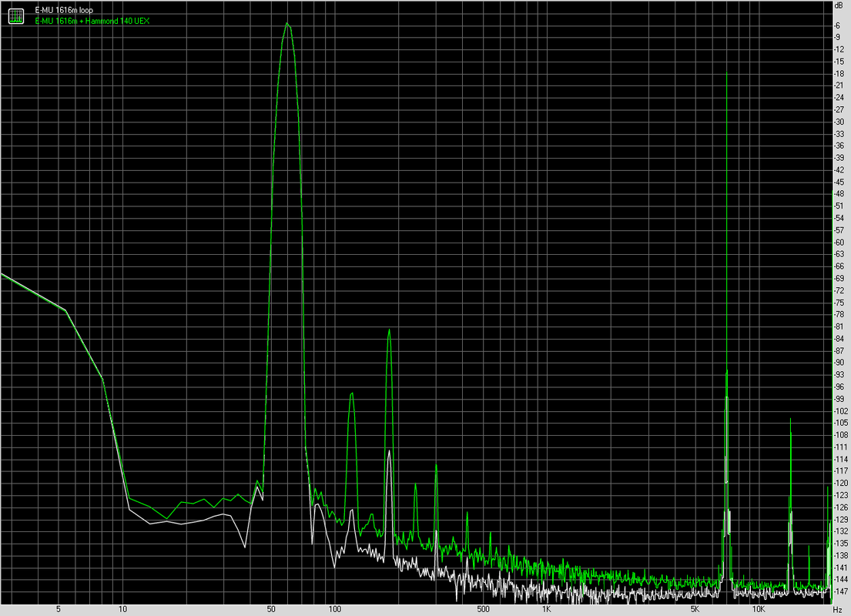
Task: Click the '-30' dB scale label
Action: [839, 122]
